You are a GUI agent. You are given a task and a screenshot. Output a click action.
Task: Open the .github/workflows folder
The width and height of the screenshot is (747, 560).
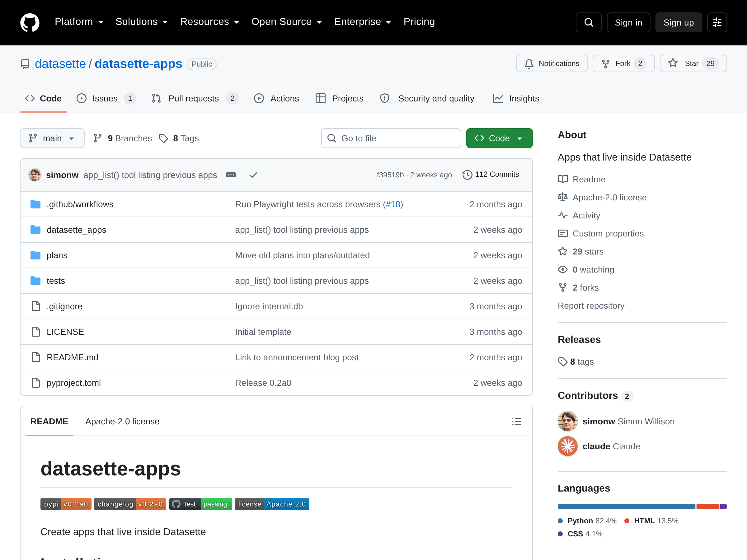[x=80, y=204]
